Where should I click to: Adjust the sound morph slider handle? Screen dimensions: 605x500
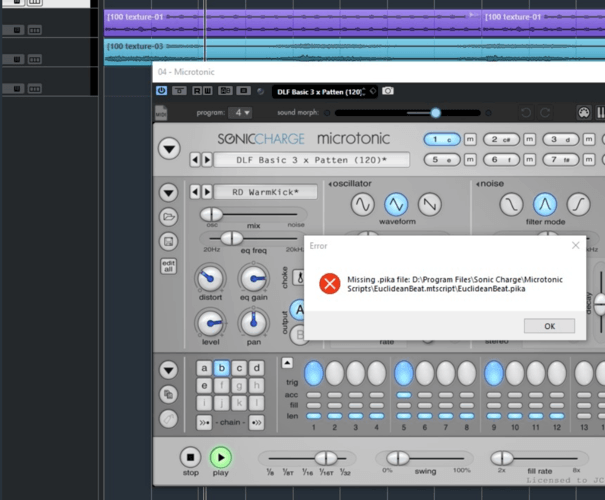coord(436,113)
